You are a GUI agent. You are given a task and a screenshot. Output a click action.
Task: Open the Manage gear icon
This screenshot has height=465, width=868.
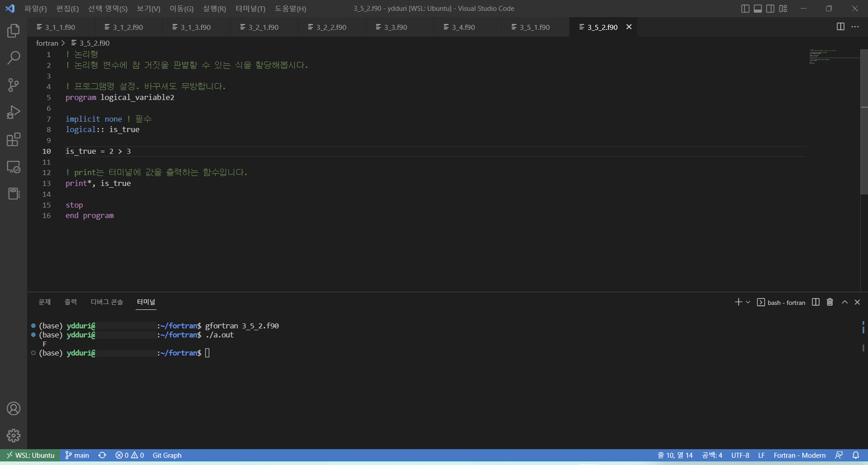point(13,435)
